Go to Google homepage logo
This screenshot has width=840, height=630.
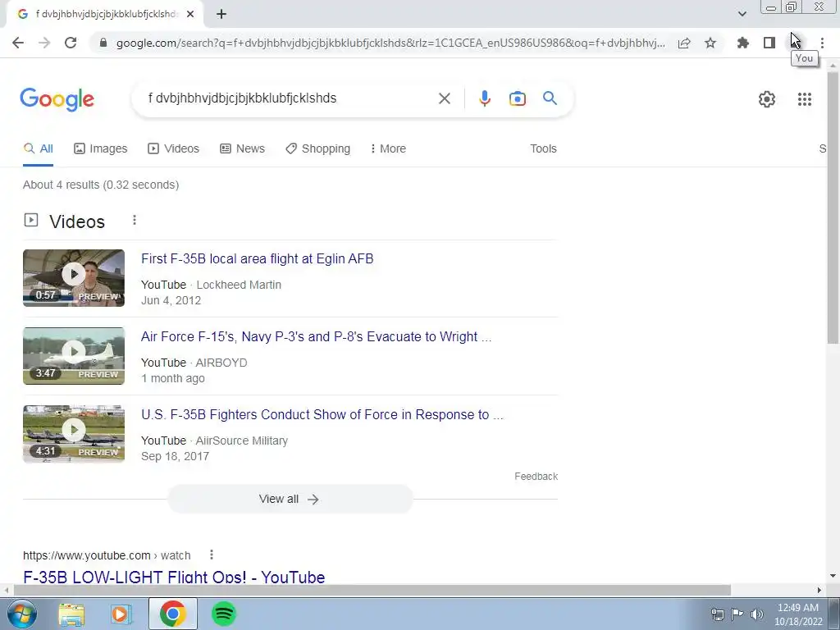(x=57, y=99)
